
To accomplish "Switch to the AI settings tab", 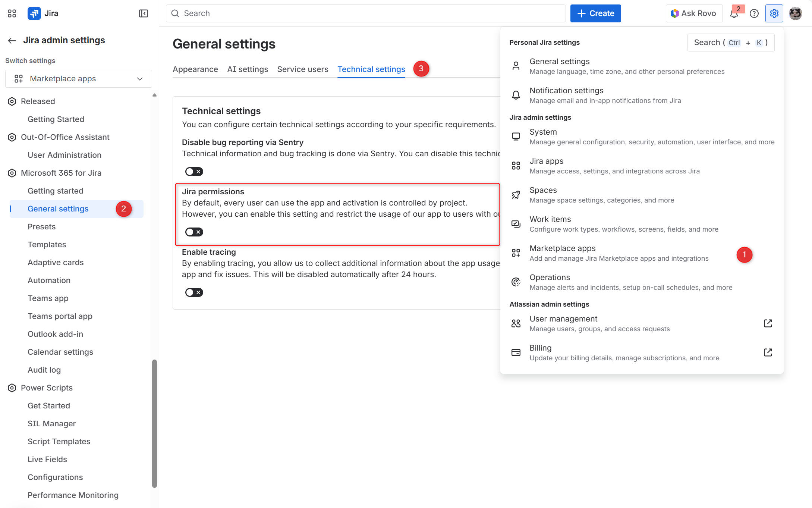I will coord(248,69).
